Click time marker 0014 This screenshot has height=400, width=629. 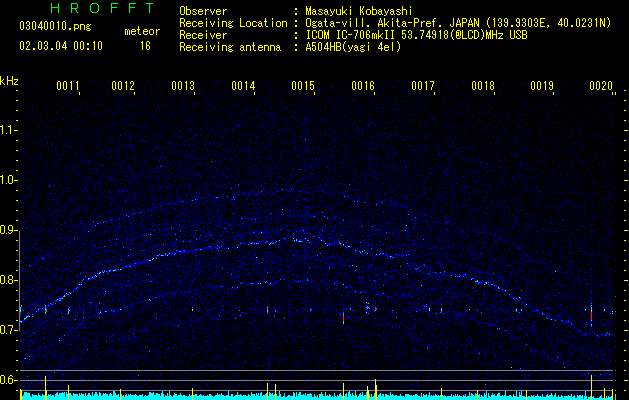click(243, 86)
